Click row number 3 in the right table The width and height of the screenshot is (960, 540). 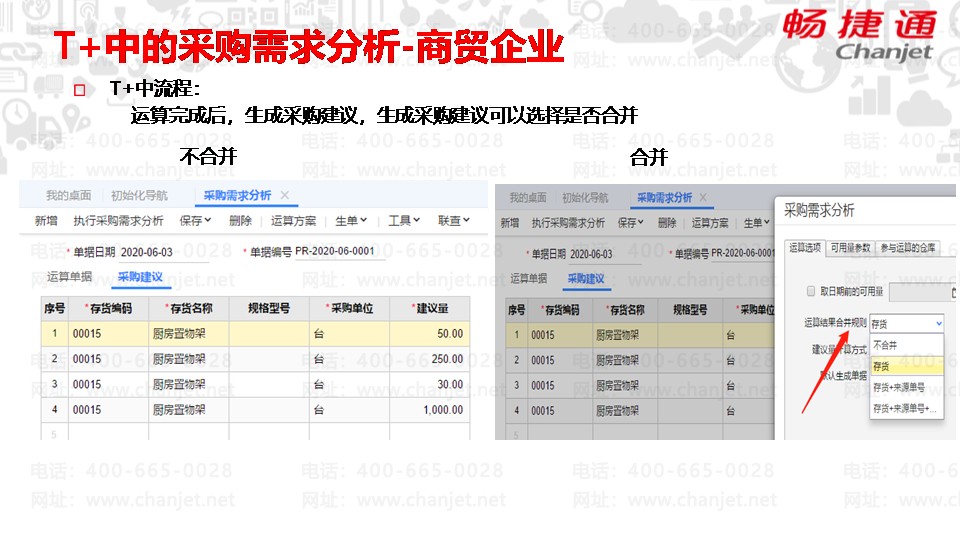coord(517,386)
